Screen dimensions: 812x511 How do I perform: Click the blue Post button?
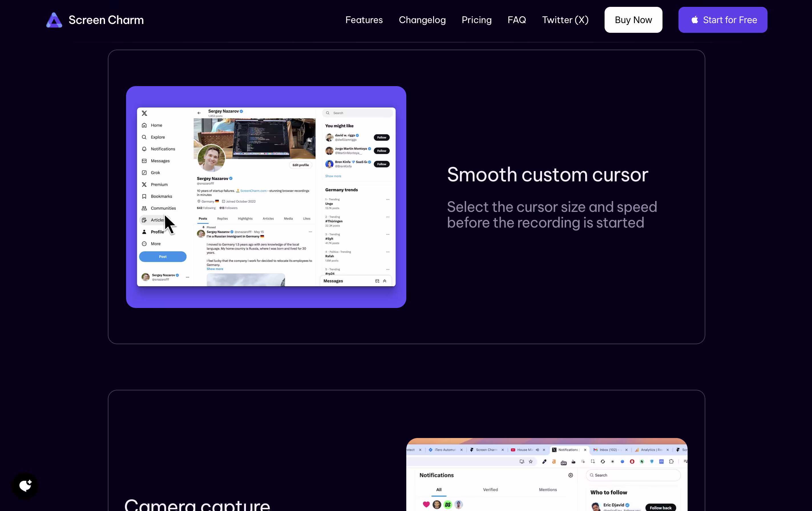click(163, 257)
